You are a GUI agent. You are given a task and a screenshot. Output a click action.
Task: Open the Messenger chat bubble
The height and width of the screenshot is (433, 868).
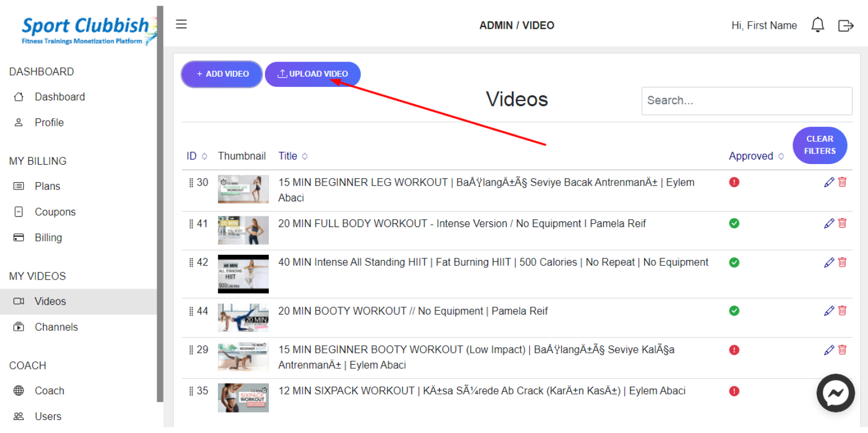click(835, 393)
